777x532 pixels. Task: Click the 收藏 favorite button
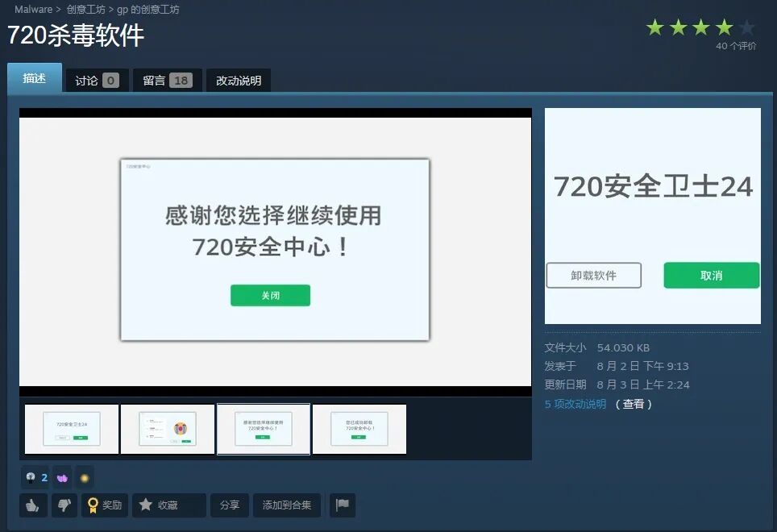169,505
